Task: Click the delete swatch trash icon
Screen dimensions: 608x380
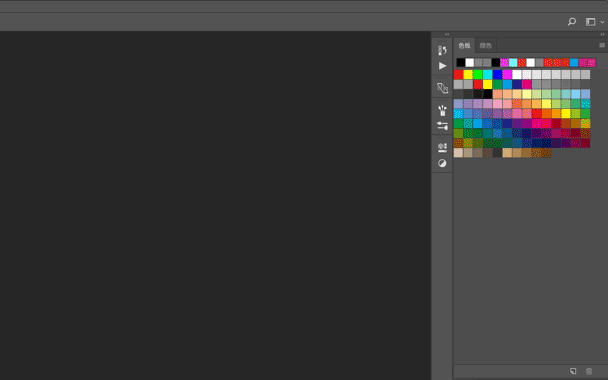Action: [x=589, y=371]
